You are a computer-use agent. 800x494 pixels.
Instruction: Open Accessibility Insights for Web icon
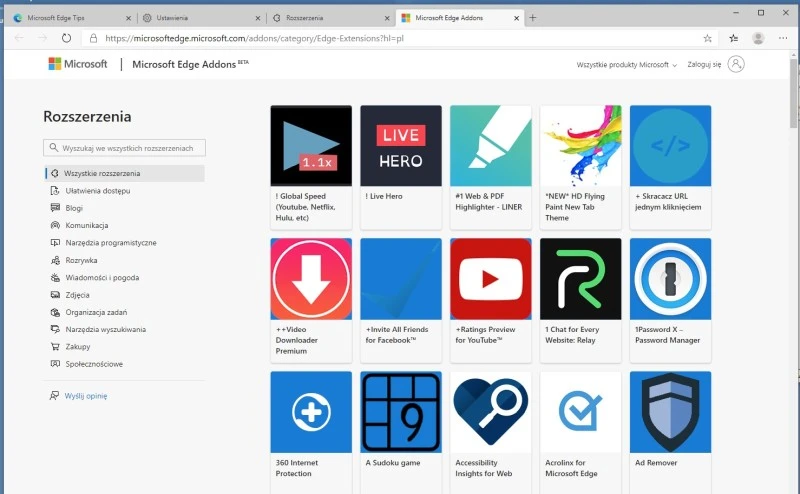click(490, 412)
